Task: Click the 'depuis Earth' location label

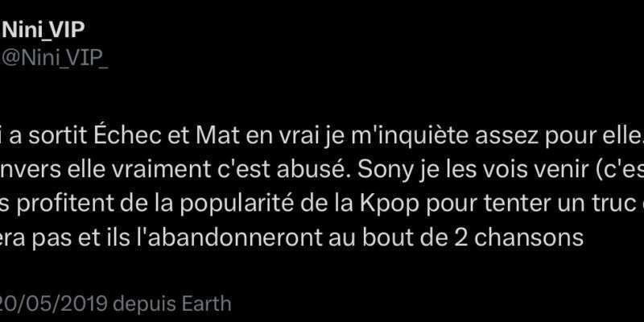Action: coord(172,304)
